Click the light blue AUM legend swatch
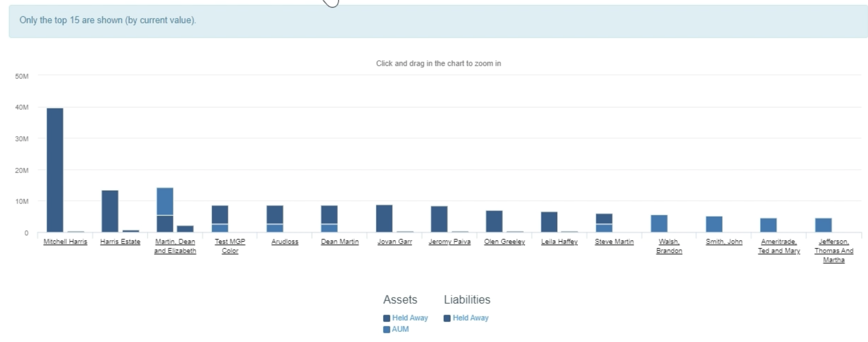 pos(387,329)
